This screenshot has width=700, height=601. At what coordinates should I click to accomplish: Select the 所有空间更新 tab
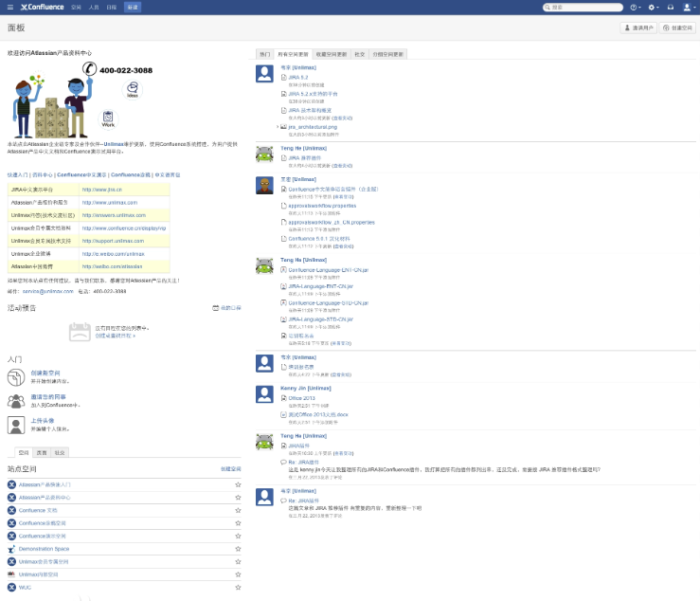pyautogui.click(x=293, y=54)
